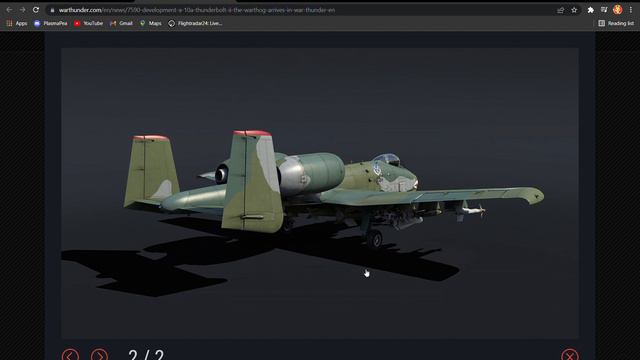This screenshot has width=640, height=360.
Task: Click the A-10 Thunderbolt aircraft image
Action: coord(320,193)
